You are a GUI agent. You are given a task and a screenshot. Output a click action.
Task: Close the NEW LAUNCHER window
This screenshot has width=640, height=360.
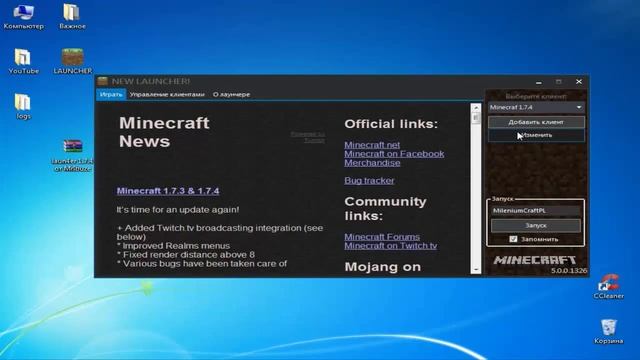coord(579,82)
